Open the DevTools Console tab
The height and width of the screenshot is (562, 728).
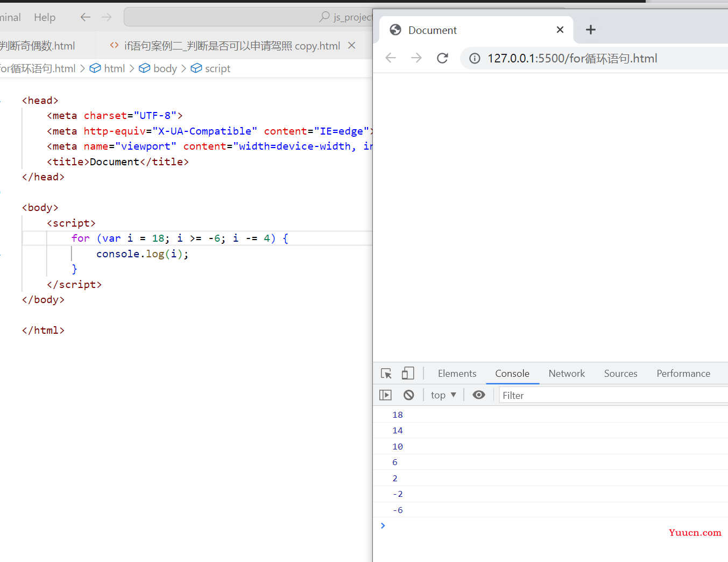click(x=512, y=374)
